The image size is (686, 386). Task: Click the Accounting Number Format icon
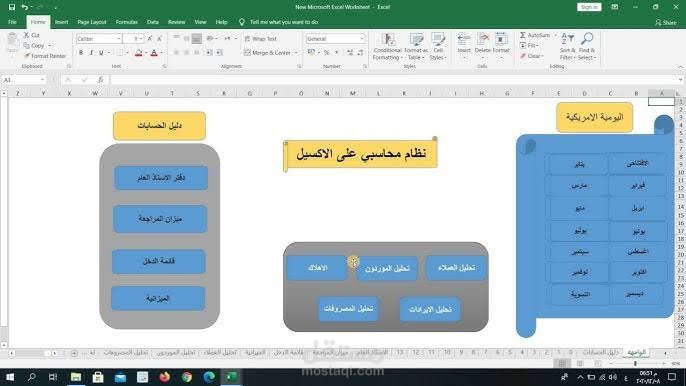tap(312, 53)
